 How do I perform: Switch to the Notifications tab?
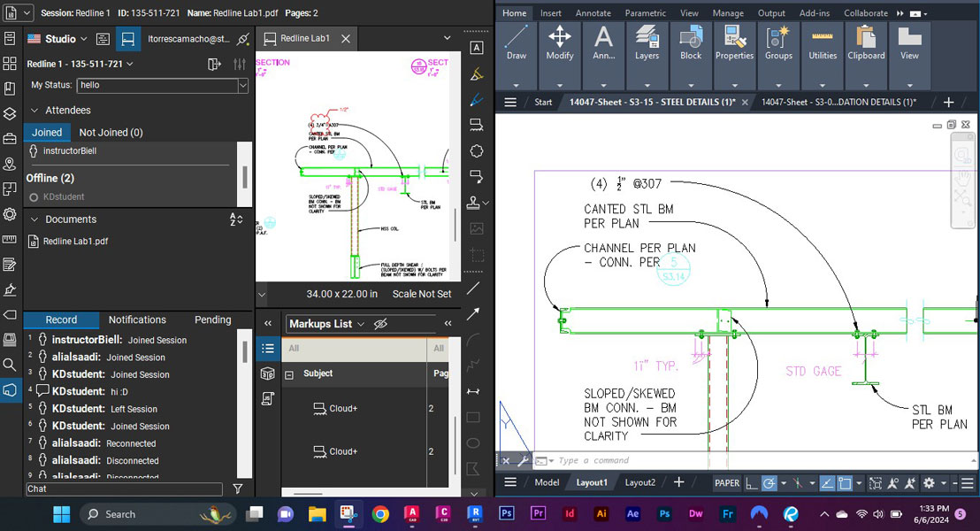(x=137, y=319)
